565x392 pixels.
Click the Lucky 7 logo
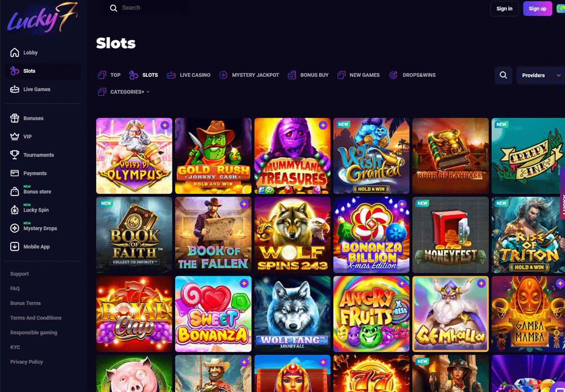click(x=42, y=19)
